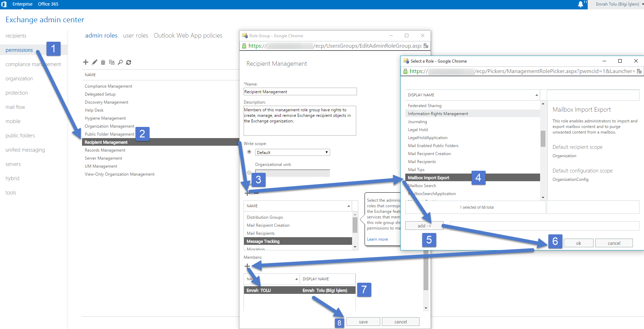644x329 pixels.
Task: Click the Office 365 link in top bar
Action: coord(48,4)
